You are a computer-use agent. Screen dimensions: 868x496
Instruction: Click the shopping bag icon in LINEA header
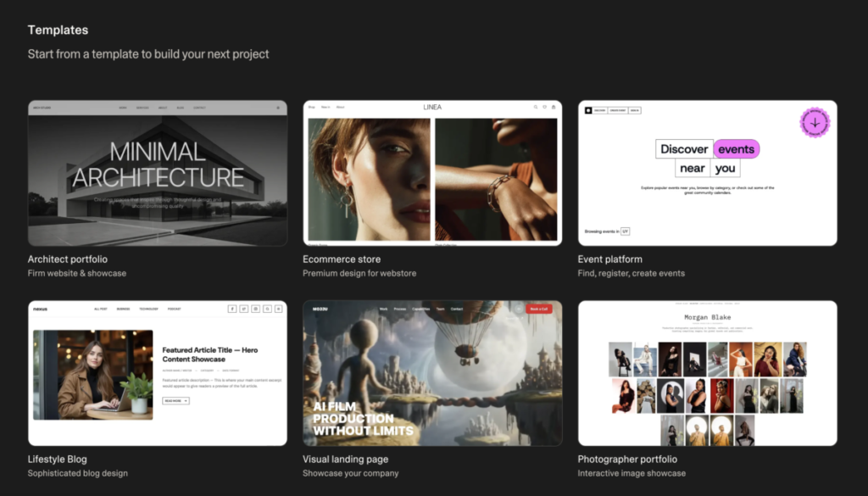click(554, 108)
